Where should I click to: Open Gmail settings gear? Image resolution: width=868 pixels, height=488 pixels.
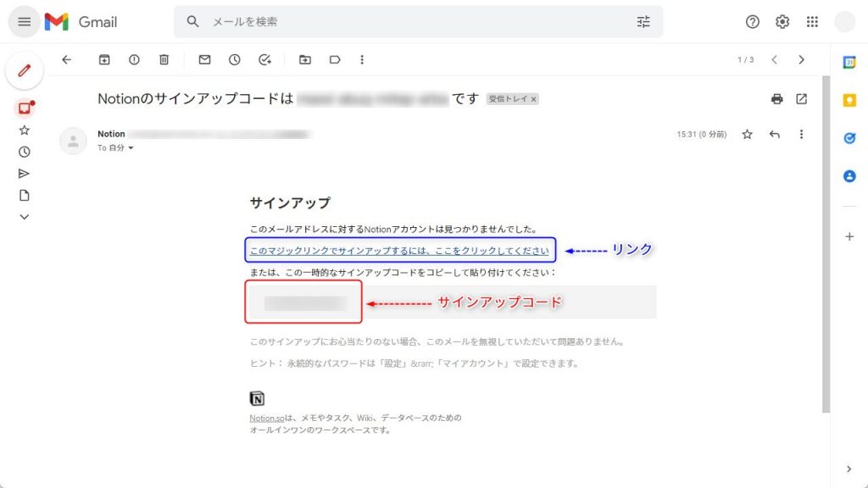[x=782, y=21]
